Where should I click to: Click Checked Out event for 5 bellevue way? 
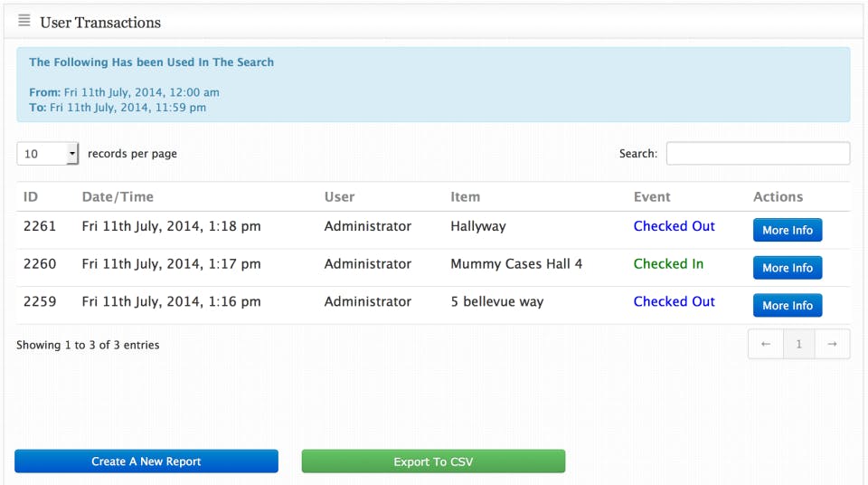point(674,301)
